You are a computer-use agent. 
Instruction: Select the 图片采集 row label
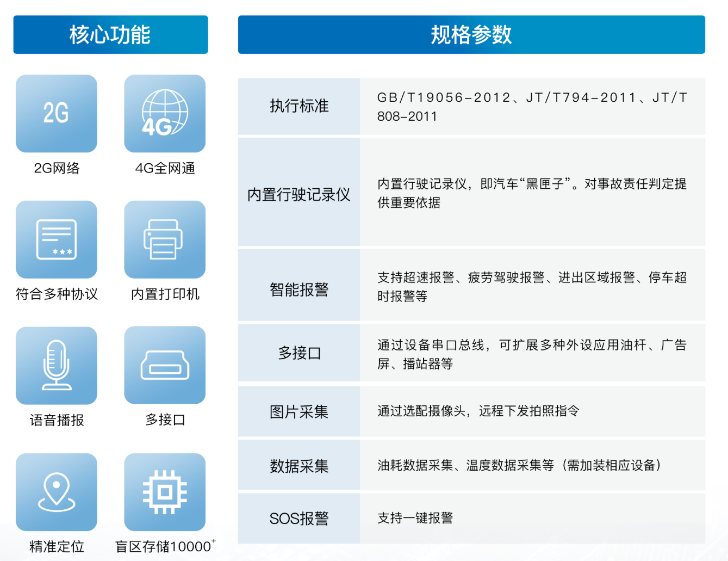click(x=299, y=412)
